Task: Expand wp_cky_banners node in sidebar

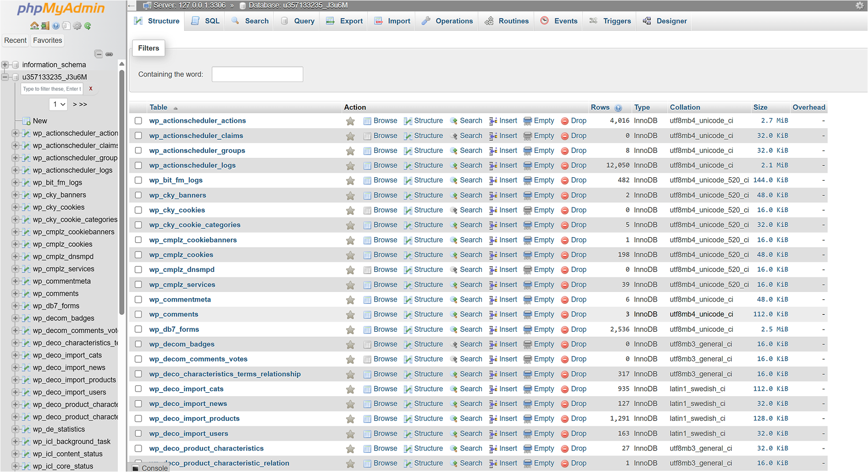Action: 15,195
